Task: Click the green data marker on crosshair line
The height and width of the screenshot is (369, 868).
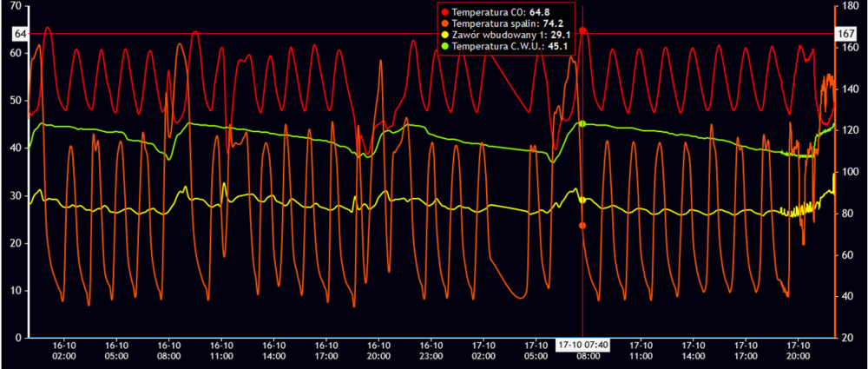Action: (582, 124)
